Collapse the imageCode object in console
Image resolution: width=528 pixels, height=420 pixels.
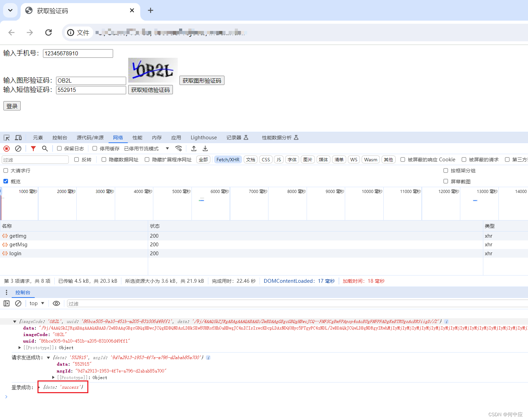[15, 322]
